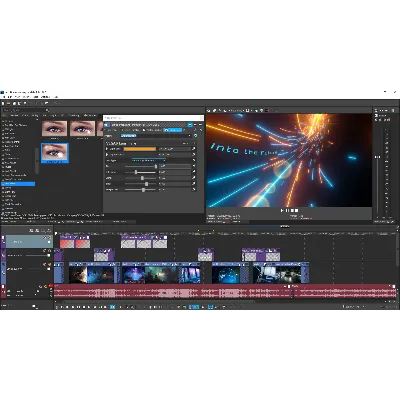Open the preview's more-buttons menu icon
This screenshot has height=400, width=400.
(x=297, y=210)
